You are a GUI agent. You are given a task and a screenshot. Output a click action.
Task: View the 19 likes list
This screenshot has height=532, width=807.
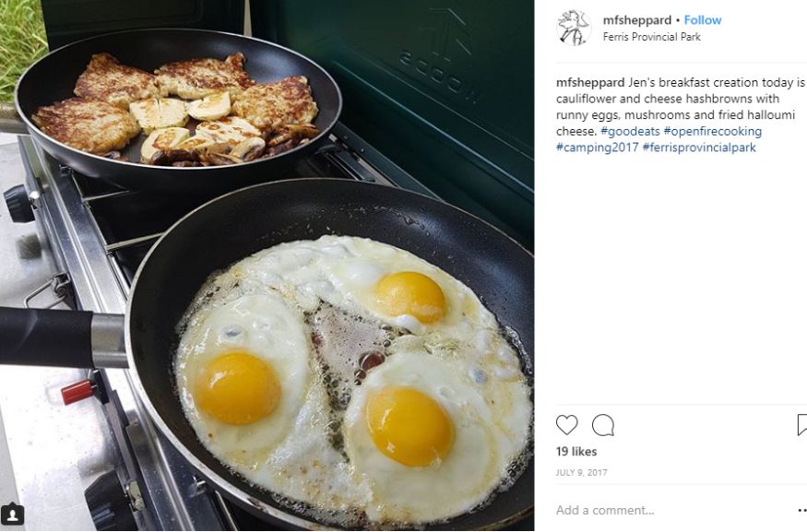pyautogui.click(x=576, y=452)
